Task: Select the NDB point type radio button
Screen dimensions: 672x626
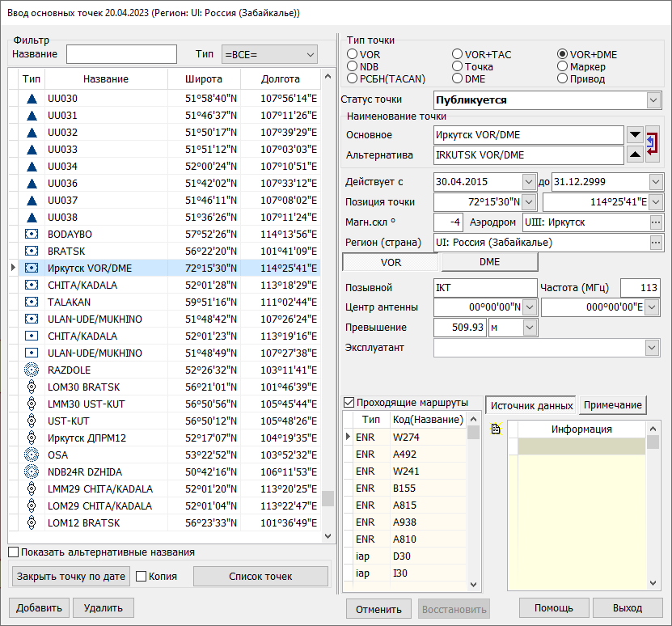Action: 353,67
